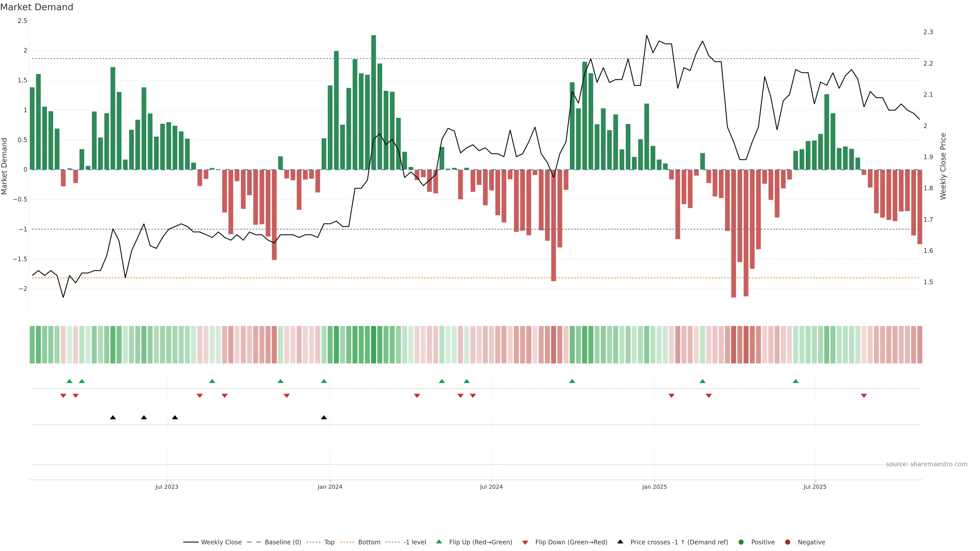Click the first black price-cross triangle marker
Viewport: 980px width, 551px height.
pyautogui.click(x=113, y=418)
